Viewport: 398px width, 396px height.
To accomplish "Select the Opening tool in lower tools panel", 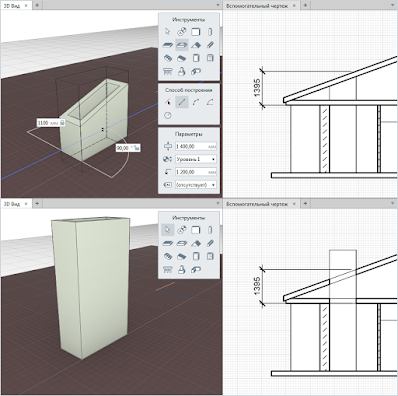I will tap(182, 243).
